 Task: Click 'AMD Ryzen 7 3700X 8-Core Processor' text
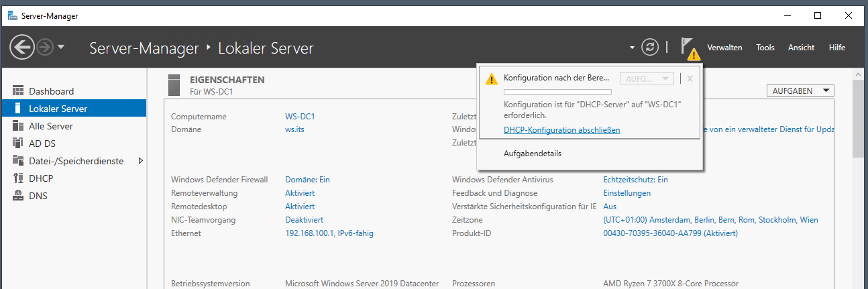click(671, 283)
